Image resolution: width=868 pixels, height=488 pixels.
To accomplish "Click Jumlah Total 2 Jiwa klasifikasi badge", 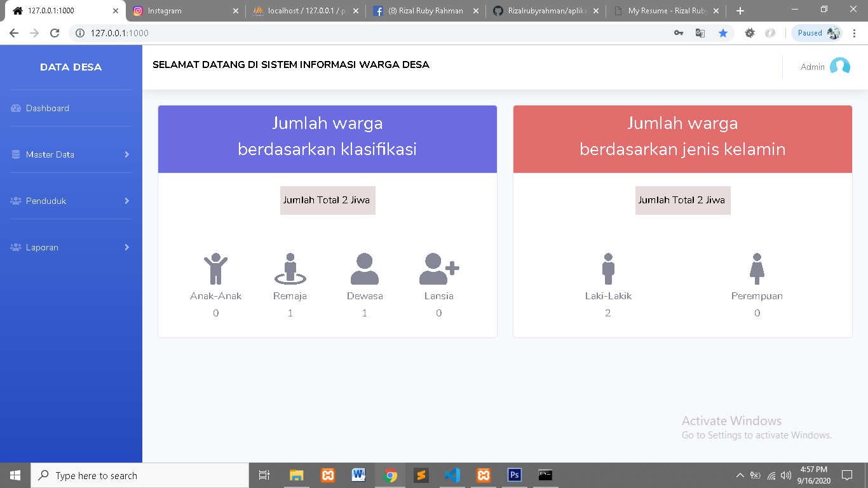I will (327, 200).
